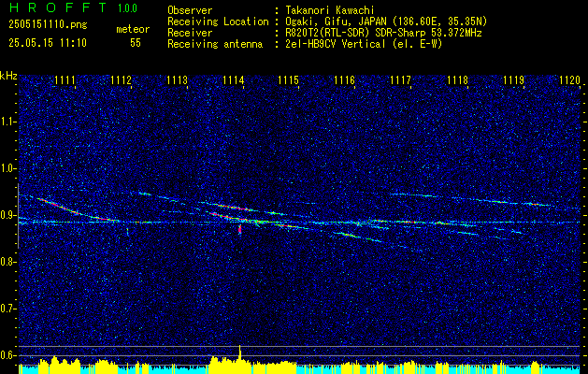
Task: Click the 1114 time axis marker
Action: [x=234, y=80]
